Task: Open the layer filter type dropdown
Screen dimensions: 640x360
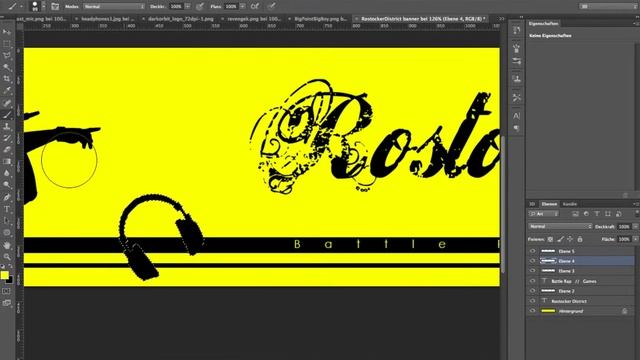Action: click(x=543, y=214)
